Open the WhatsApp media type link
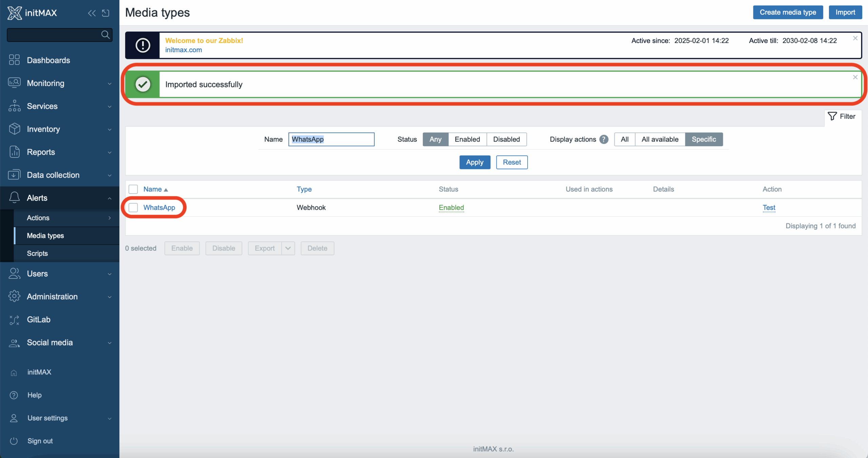The image size is (868, 458). point(159,207)
